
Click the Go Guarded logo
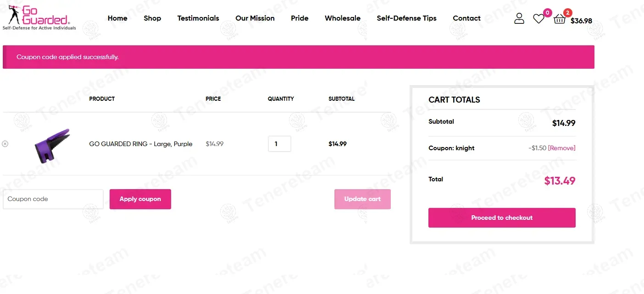[39, 17]
